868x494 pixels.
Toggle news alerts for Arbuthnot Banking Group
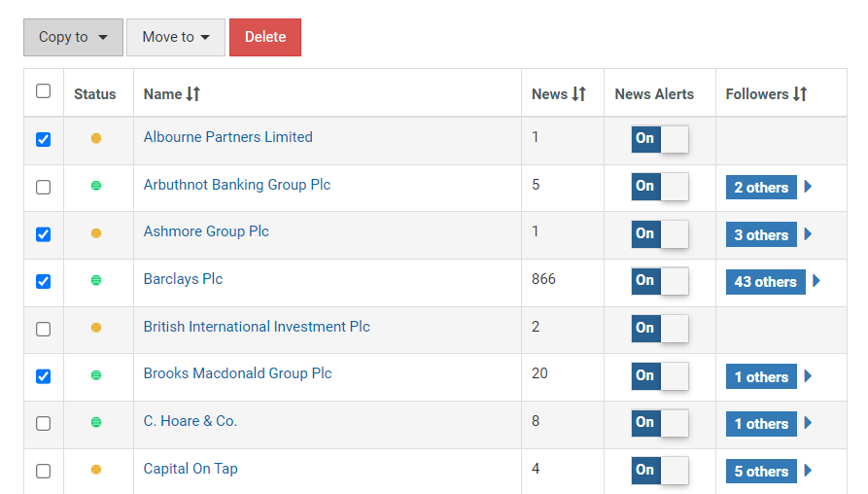[660, 186]
